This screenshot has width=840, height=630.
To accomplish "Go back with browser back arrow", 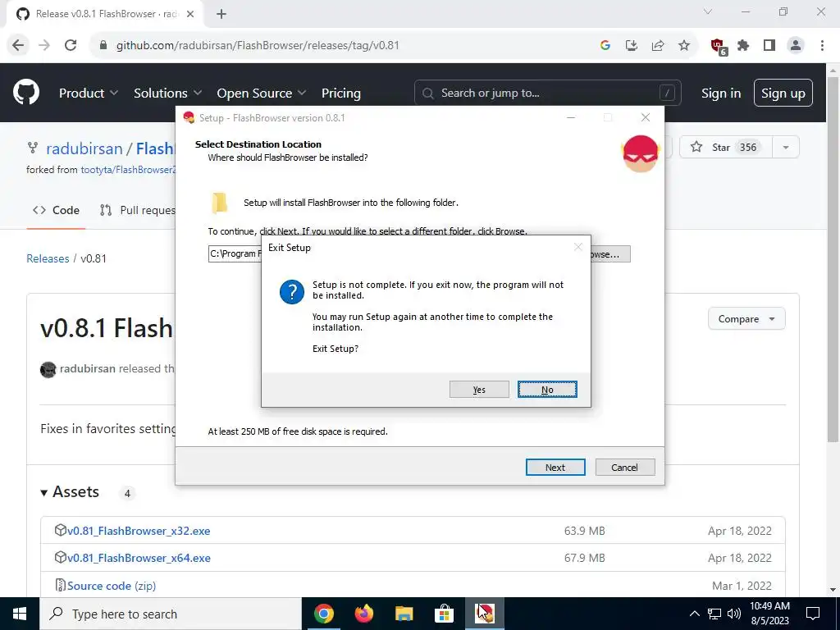I will [x=18, y=45].
